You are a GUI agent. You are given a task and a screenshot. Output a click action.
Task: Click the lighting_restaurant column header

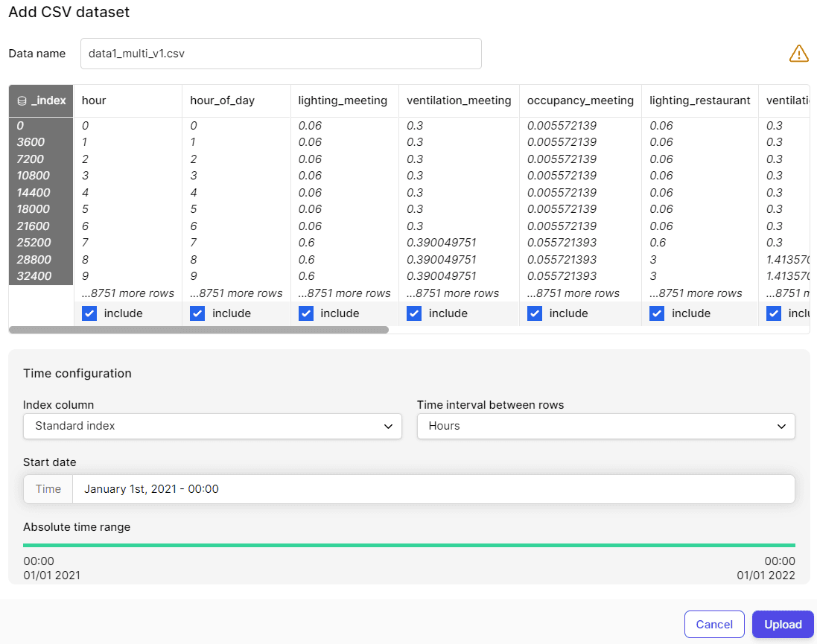(699, 101)
